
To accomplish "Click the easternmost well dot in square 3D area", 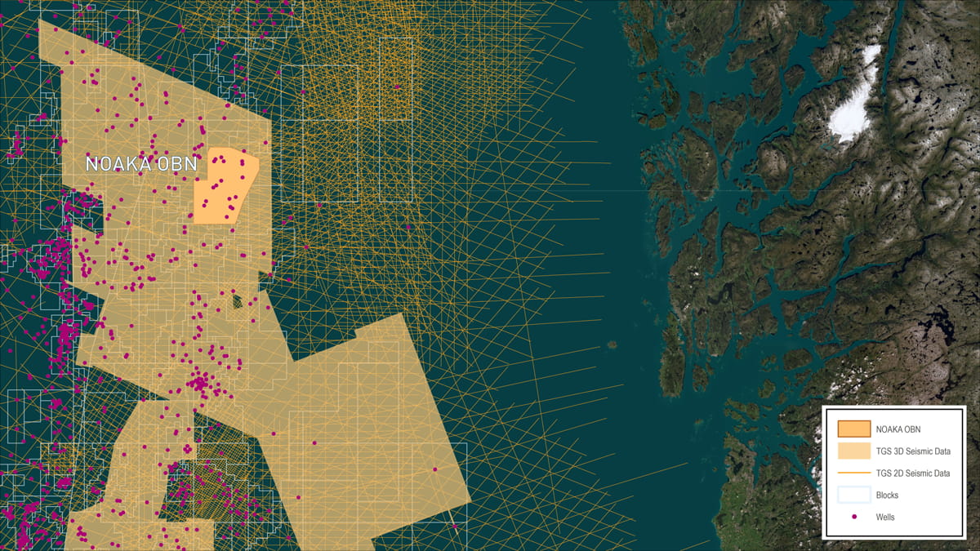I will pyautogui.click(x=434, y=469).
